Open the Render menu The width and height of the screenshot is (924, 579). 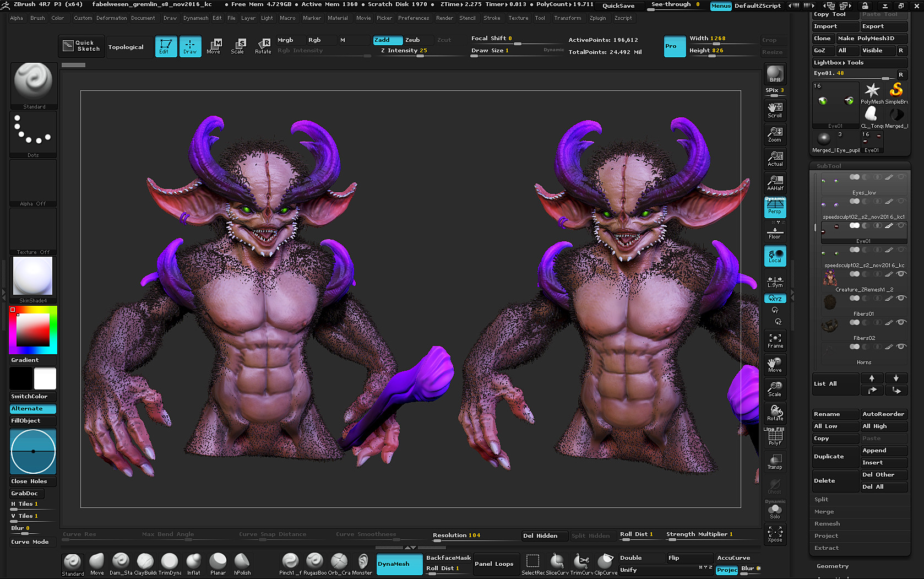pos(444,18)
